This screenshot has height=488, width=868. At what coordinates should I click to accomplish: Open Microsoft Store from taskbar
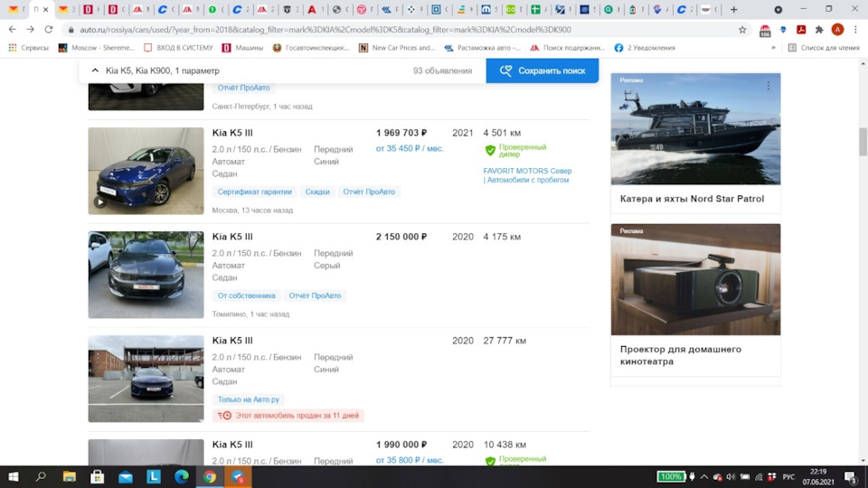98,476
